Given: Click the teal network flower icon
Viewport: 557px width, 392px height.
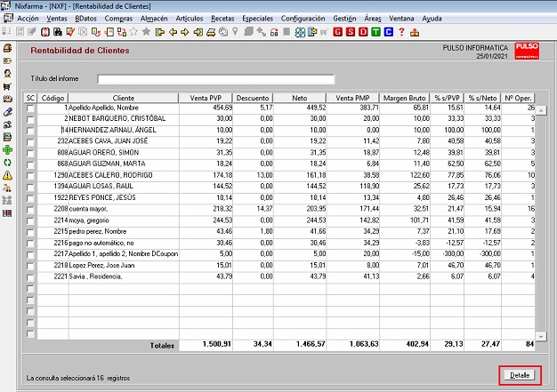Looking at the screenshot, I should pos(300,33).
